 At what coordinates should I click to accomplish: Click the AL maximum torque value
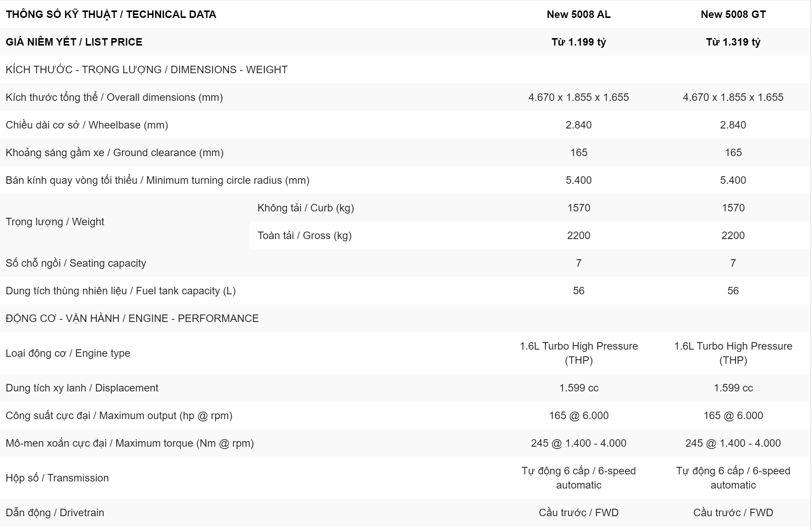tap(578, 443)
